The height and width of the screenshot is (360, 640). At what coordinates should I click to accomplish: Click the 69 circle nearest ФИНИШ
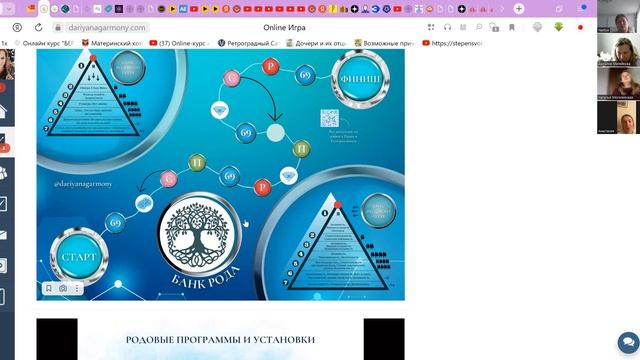click(x=305, y=75)
